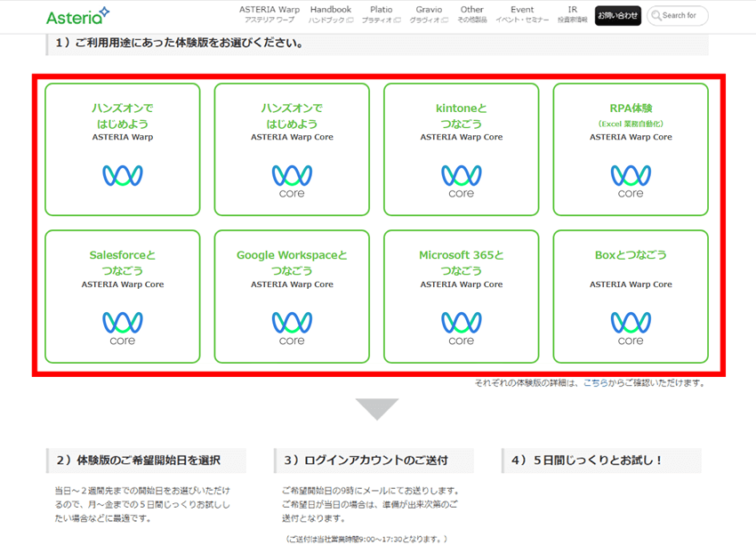This screenshot has height=545, width=756.
Task: Select the Microsoft 365とつなごう trial card
Action: (x=462, y=296)
